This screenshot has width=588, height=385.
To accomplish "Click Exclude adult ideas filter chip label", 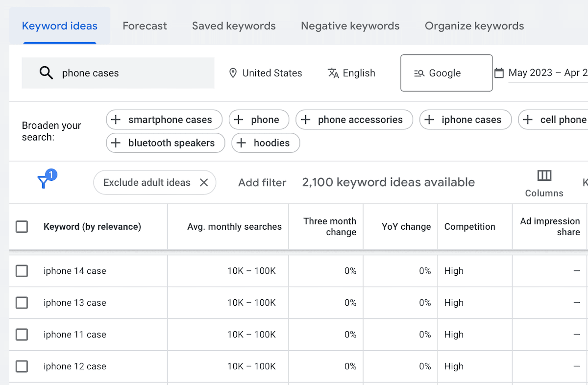I will point(147,183).
